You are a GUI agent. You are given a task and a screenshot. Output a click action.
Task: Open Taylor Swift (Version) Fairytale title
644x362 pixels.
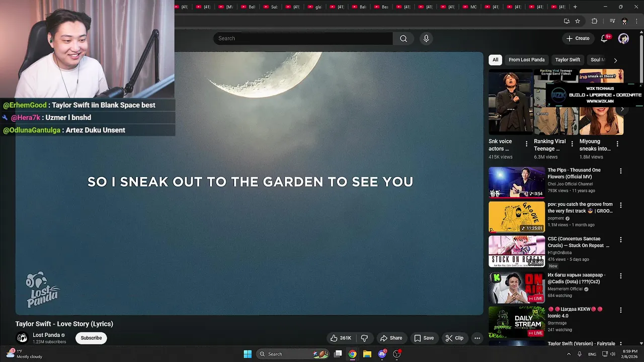tap(582, 344)
